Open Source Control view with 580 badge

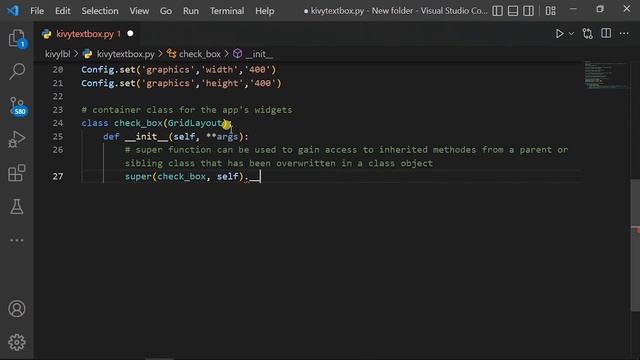tap(18, 106)
